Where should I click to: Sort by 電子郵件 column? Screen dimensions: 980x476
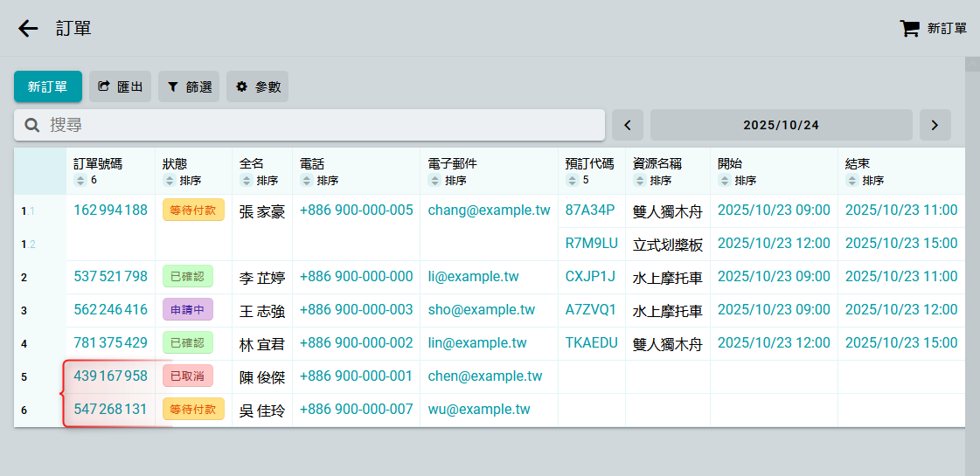click(434, 181)
